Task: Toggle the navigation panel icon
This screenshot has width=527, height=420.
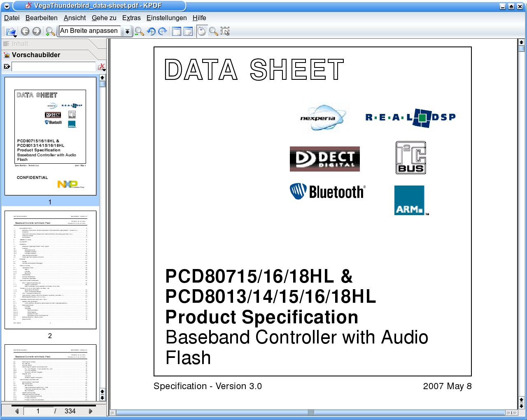Action: point(177,31)
